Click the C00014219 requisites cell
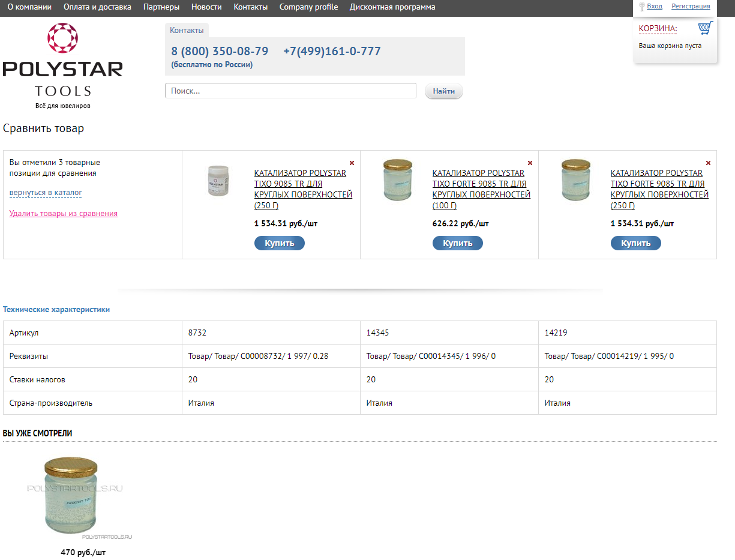The height and width of the screenshot is (560, 735). [x=628, y=356]
